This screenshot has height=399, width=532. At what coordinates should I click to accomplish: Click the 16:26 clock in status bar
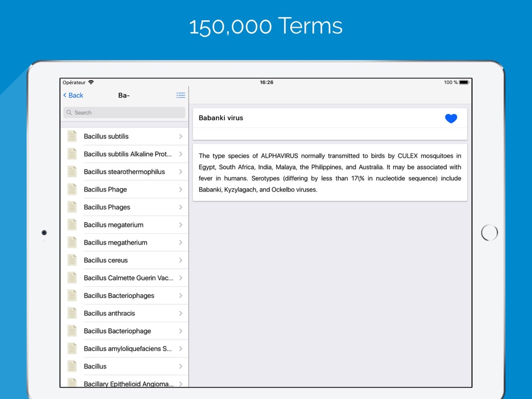[267, 82]
